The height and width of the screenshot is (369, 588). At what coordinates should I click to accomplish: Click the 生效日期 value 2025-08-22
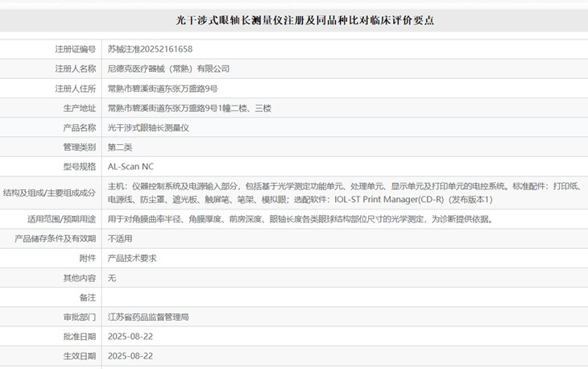tap(130, 355)
